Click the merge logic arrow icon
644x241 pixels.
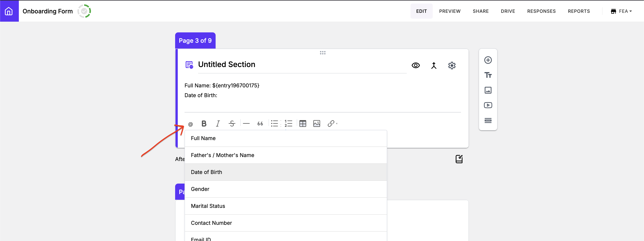(433, 66)
